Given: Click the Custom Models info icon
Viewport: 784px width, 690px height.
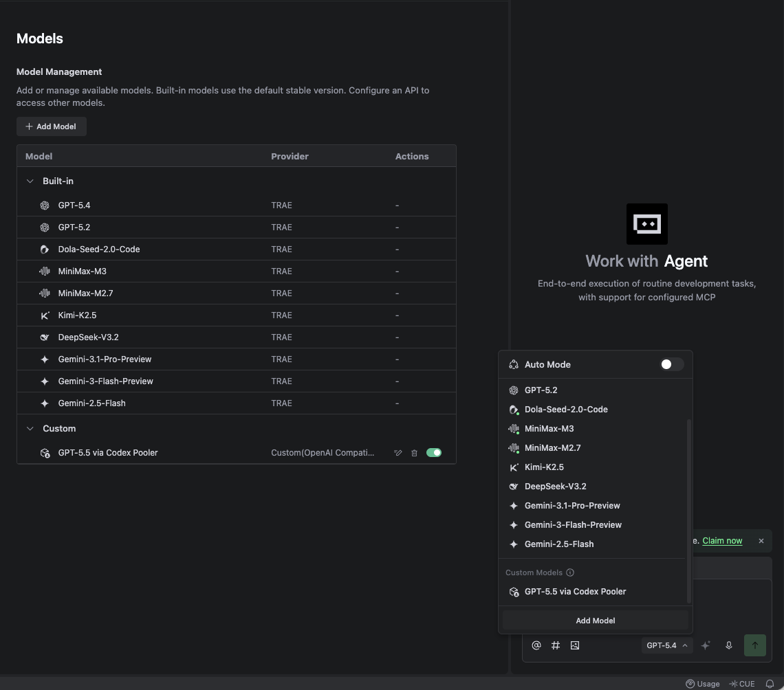Looking at the screenshot, I should (x=570, y=572).
